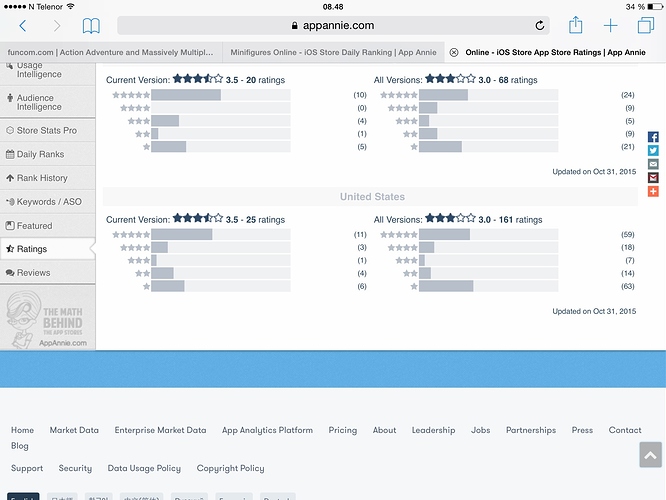Open the About footer link
Image resolution: width=666 pixels, height=500 pixels.
coord(384,430)
